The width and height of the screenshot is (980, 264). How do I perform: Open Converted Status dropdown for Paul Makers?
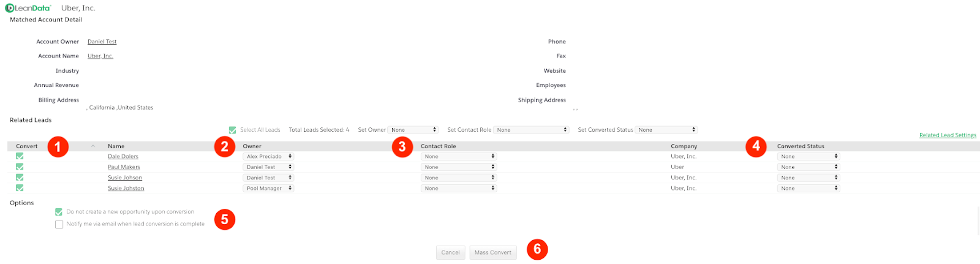pos(809,167)
